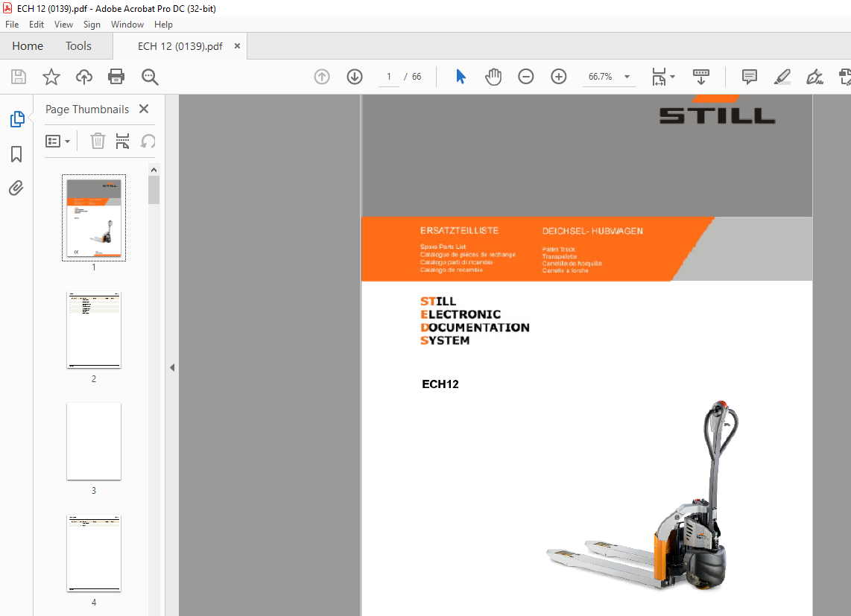Switch to the Home tab
The height and width of the screenshot is (616, 851).
(x=28, y=46)
